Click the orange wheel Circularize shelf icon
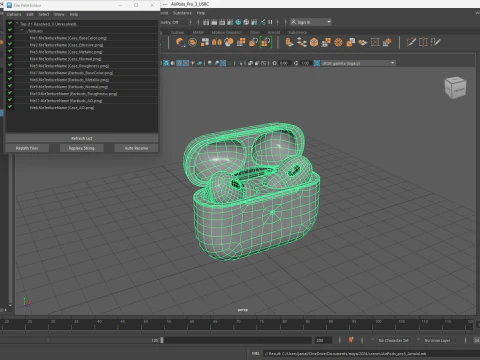 (x=338, y=42)
